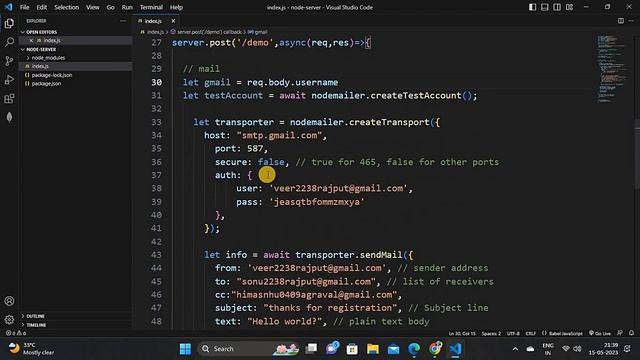
Task: Place cursor on line 30 gmail variable
Action: click(x=217, y=82)
